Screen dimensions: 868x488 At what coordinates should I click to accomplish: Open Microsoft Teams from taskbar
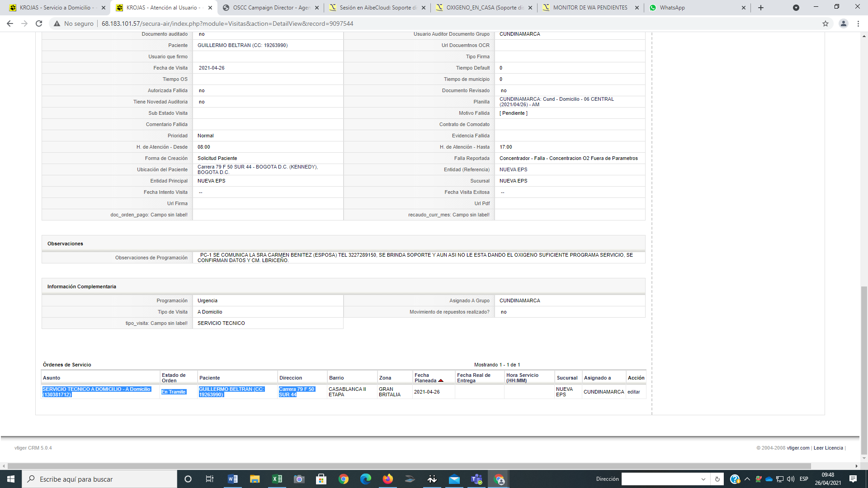point(476,479)
